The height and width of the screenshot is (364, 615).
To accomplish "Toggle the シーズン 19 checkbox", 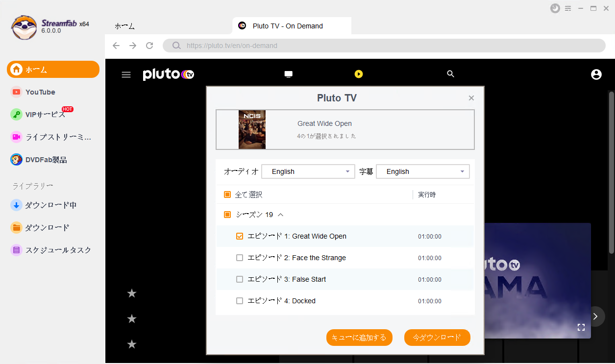I will pyautogui.click(x=227, y=215).
